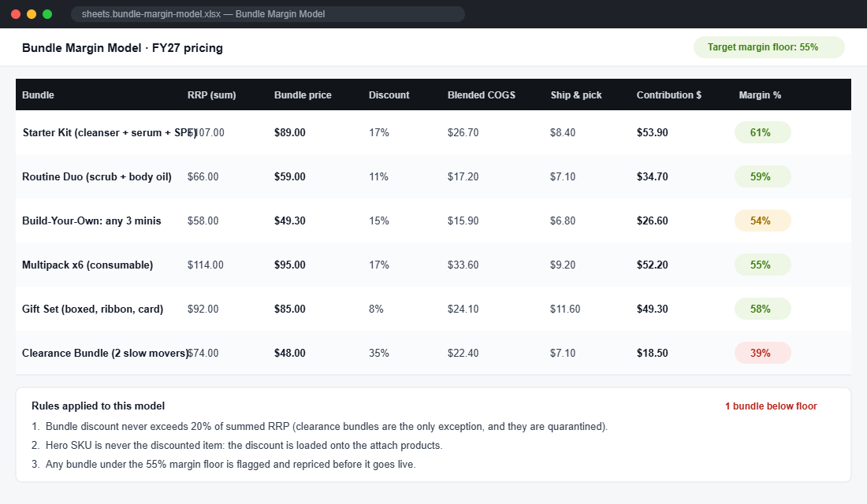This screenshot has width=867, height=504.
Task: Click the $33.60 blended COGS value
Action: coord(463,265)
